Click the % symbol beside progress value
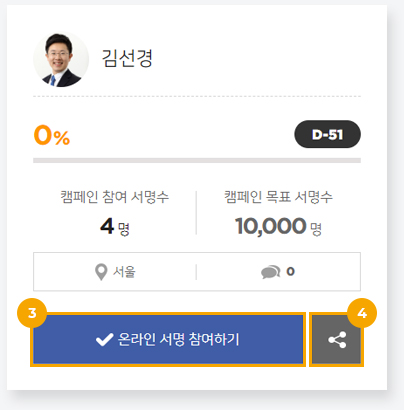This screenshot has height=410, width=404. click(x=62, y=138)
